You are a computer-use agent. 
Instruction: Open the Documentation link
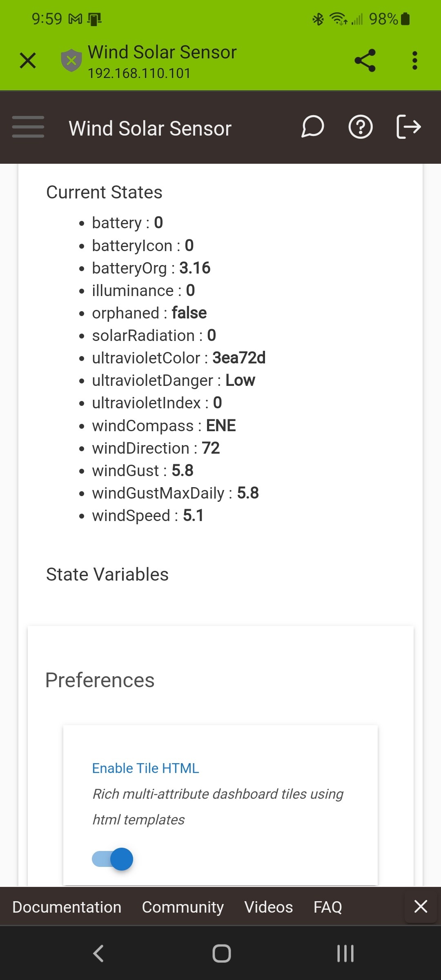[67, 907]
